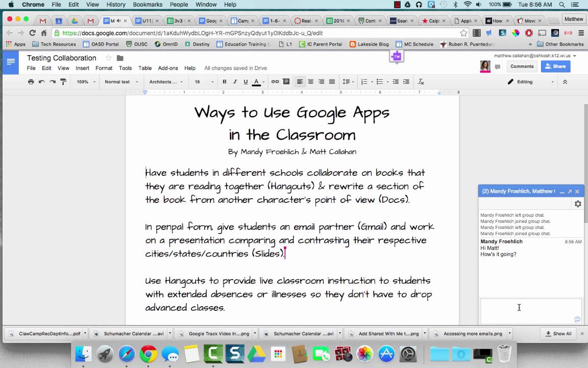Insert a link with the chain icon
This screenshot has height=368, width=588.
point(275,82)
